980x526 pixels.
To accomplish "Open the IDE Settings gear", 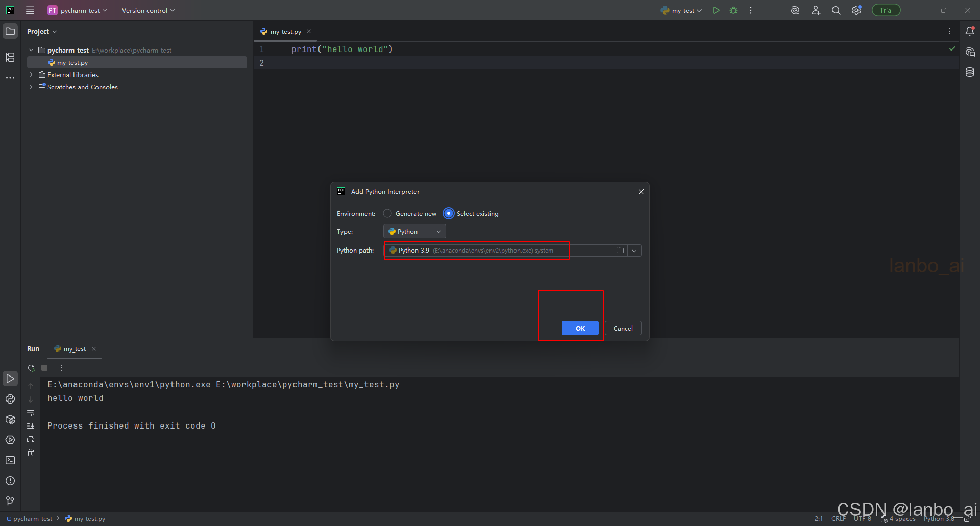I will pyautogui.click(x=856, y=10).
